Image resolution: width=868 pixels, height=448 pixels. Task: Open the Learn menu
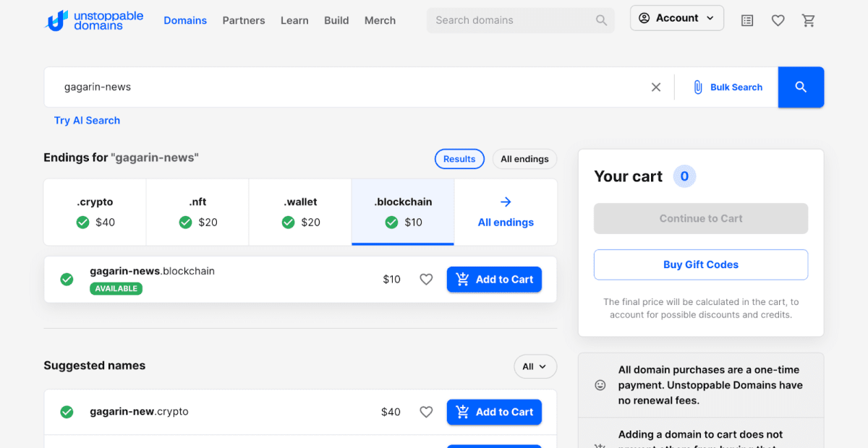click(294, 20)
